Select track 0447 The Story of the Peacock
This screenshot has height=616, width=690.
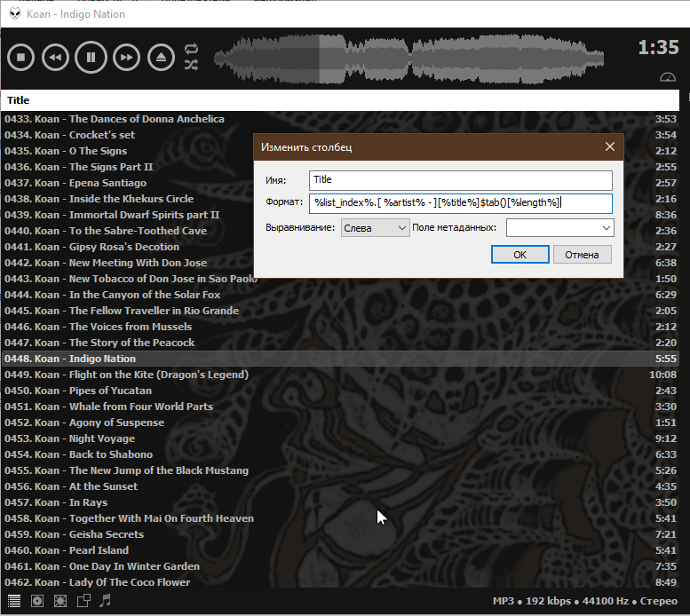(340, 343)
